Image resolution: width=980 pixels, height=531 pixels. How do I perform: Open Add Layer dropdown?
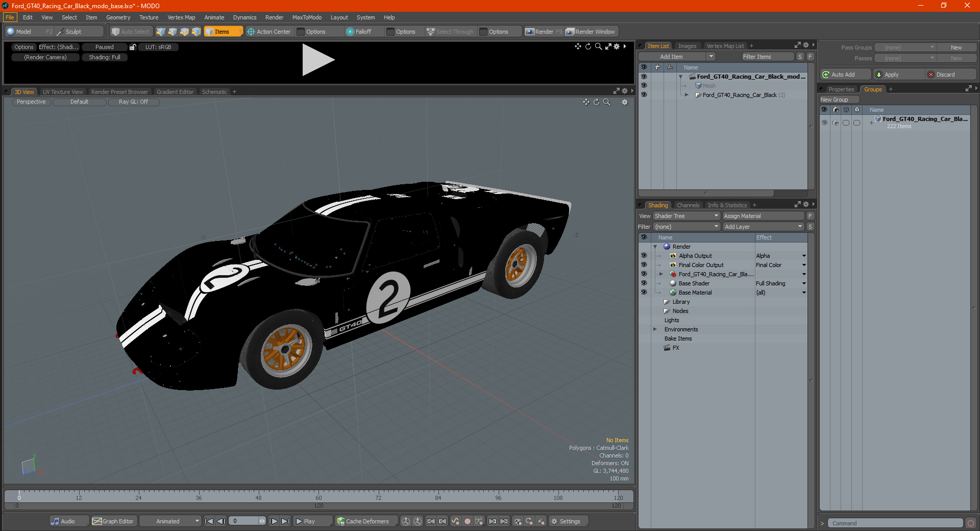(763, 227)
